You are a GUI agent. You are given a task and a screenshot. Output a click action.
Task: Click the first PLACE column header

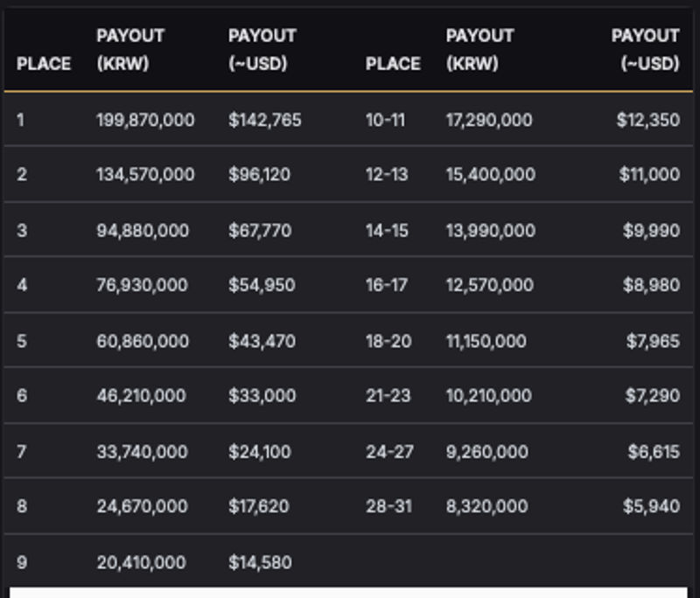44,64
